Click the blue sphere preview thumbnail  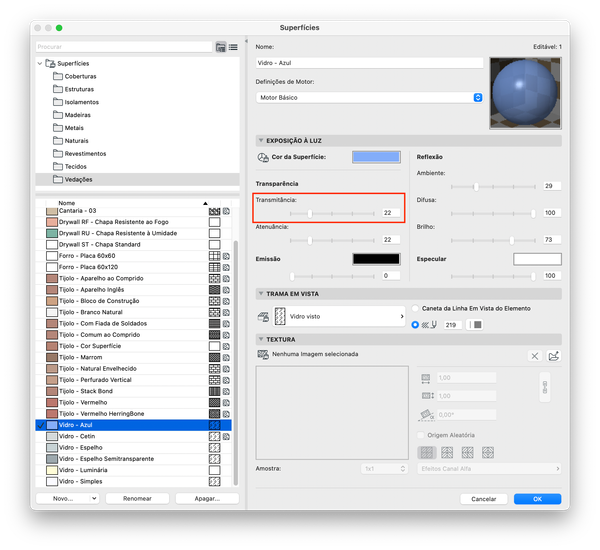coord(525,93)
